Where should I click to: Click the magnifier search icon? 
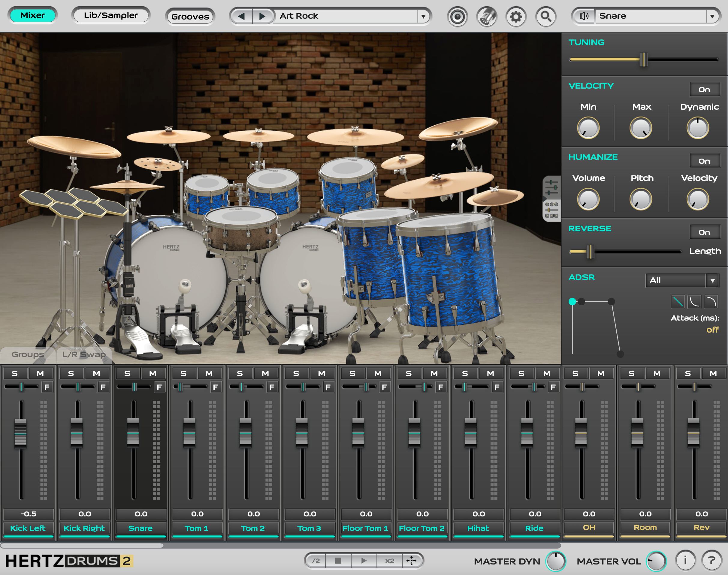[x=546, y=16]
